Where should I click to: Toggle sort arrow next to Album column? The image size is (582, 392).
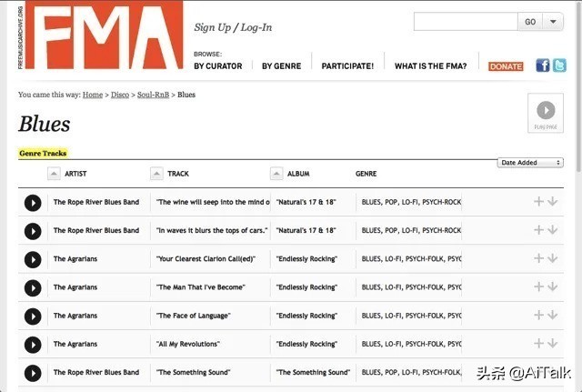coord(276,173)
